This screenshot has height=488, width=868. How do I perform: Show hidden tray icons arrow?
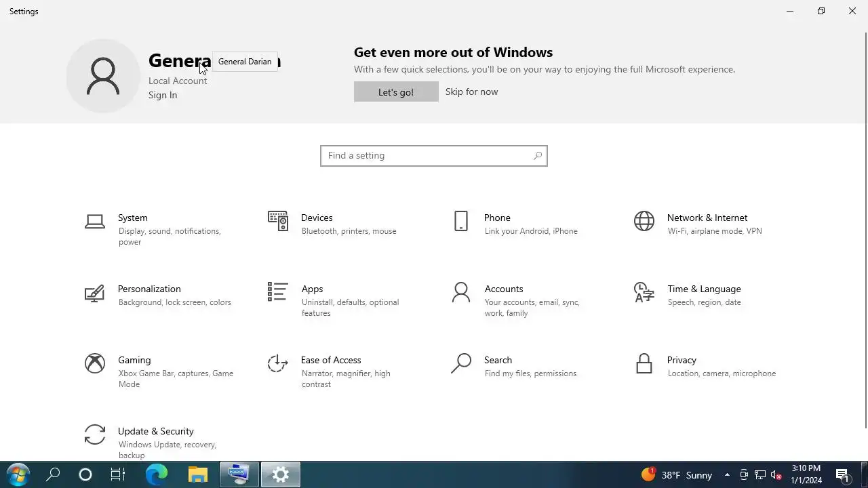coord(727,475)
